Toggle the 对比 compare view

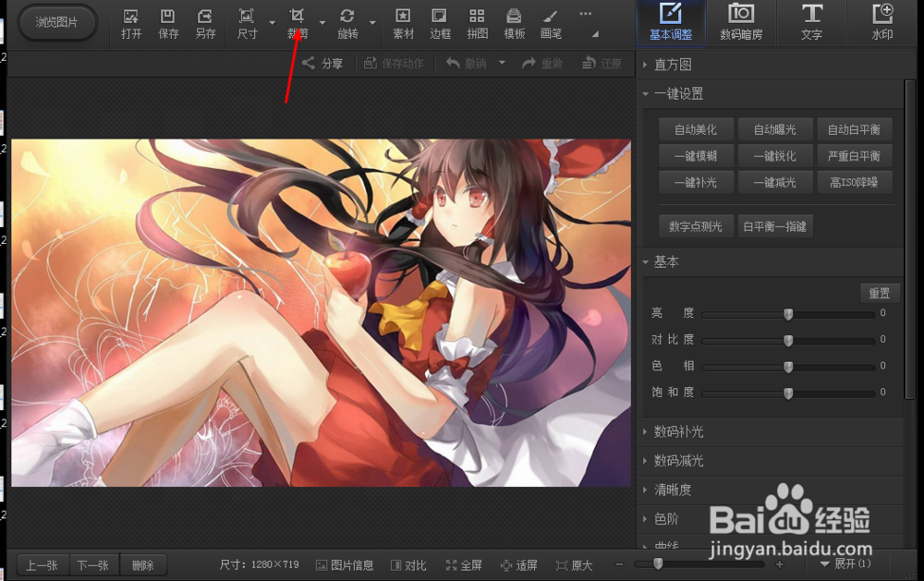click(x=408, y=565)
